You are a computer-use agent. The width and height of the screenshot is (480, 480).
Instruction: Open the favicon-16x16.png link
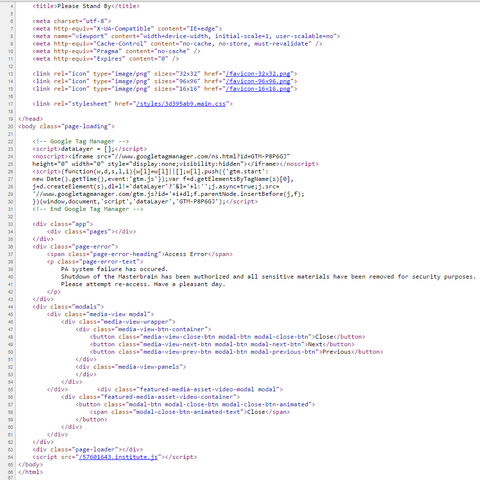point(258,89)
